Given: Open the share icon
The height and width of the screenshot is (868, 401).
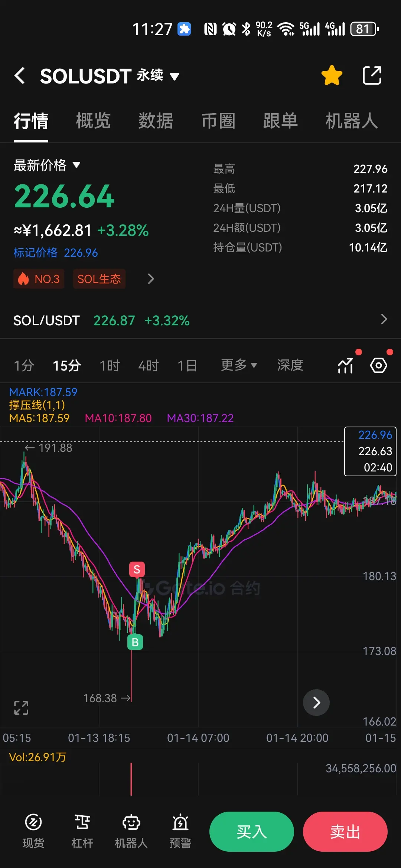Looking at the screenshot, I should pyautogui.click(x=372, y=75).
